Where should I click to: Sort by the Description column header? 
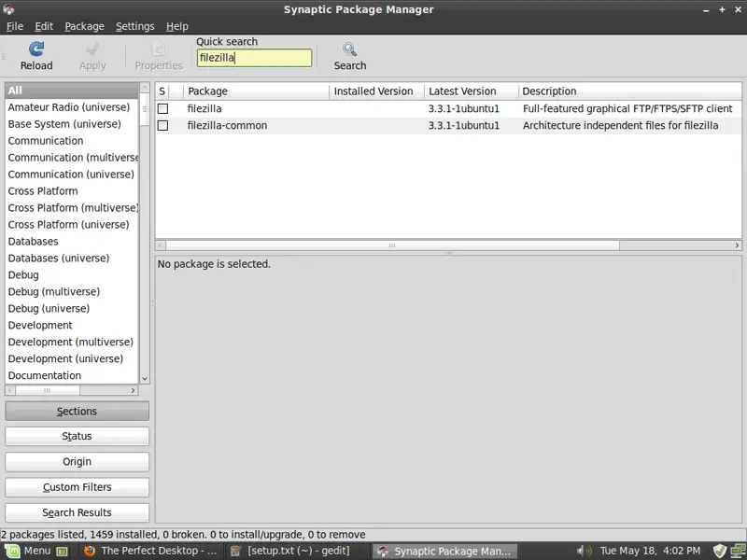pos(629,91)
